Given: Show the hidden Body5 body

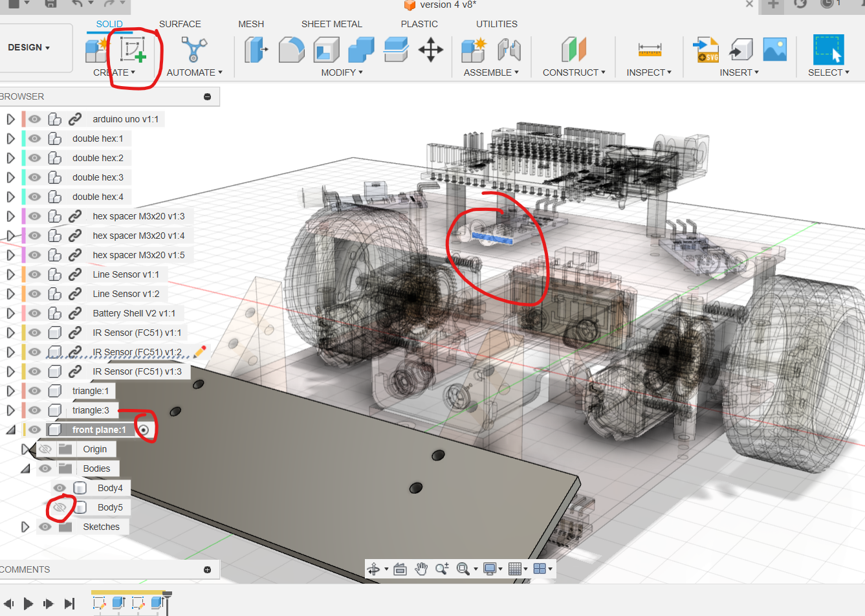Looking at the screenshot, I should coord(60,507).
